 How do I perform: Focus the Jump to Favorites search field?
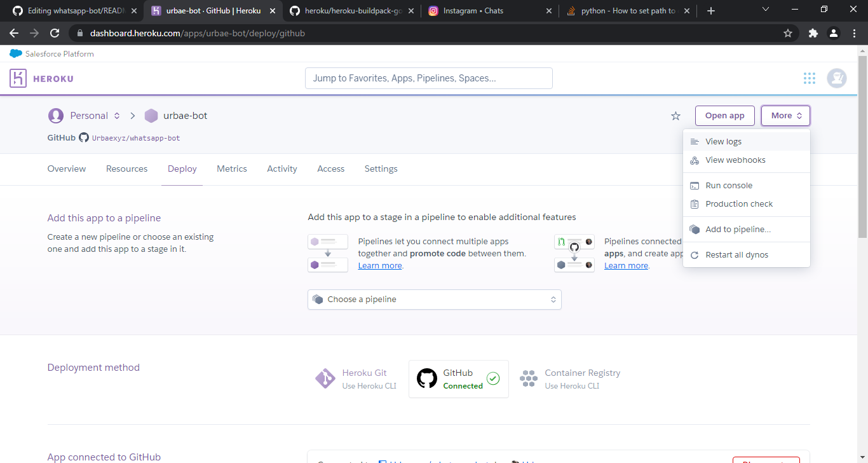click(428, 78)
